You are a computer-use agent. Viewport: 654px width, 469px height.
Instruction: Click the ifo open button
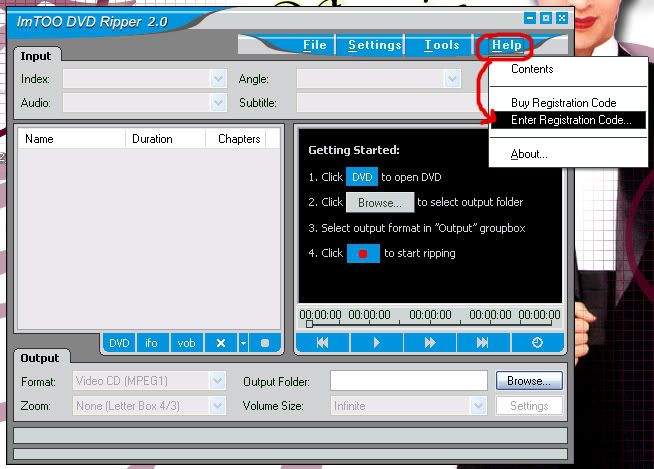tap(151, 343)
